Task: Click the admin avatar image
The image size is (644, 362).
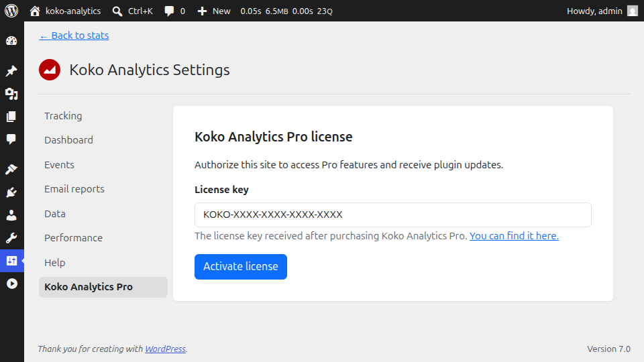Action: coord(633,11)
